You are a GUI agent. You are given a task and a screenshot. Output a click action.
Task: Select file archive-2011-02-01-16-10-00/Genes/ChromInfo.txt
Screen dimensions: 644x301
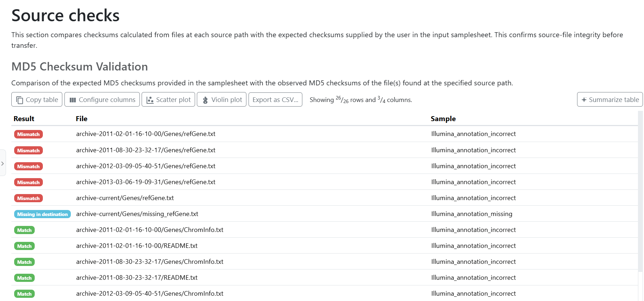pyautogui.click(x=150, y=230)
